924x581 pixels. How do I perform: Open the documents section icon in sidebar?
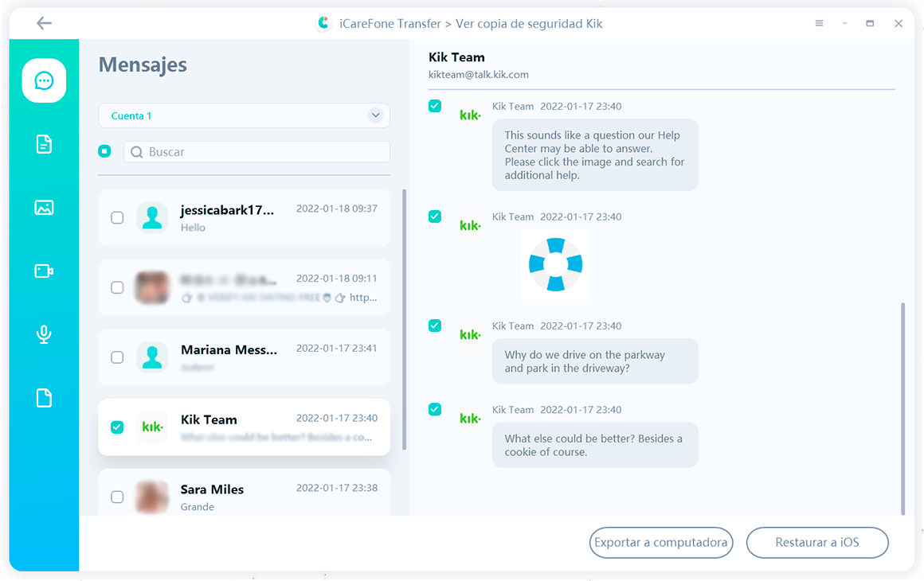pyautogui.click(x=44, y=143)
